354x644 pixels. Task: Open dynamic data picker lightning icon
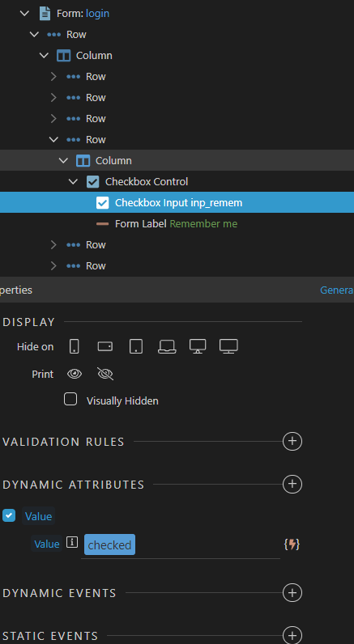(x=292, y=544)
